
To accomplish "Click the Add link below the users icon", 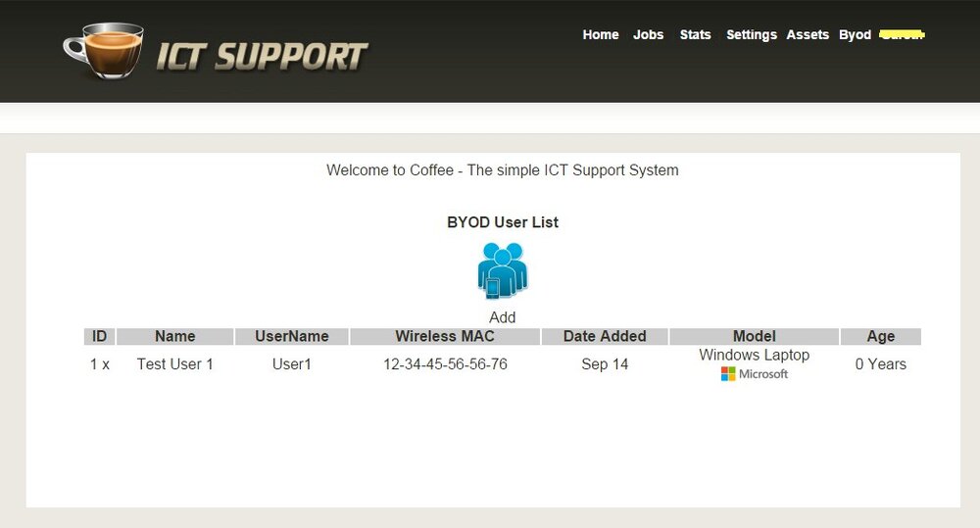I will (x=503, y=317).
